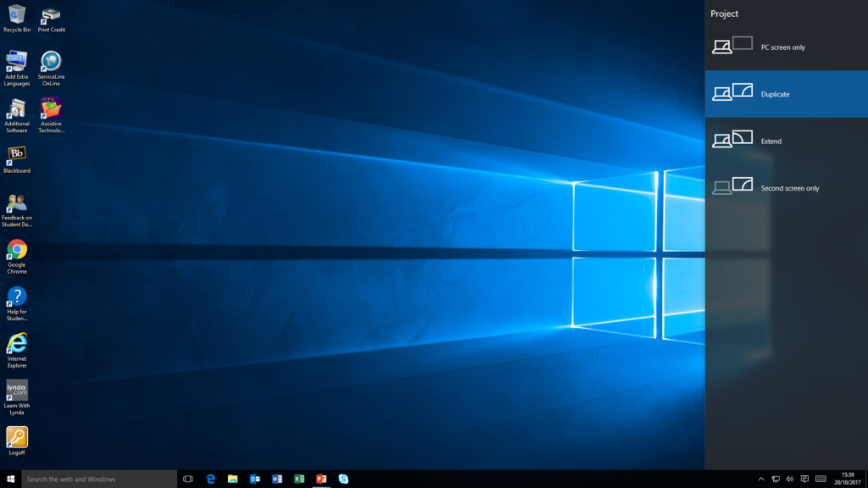Launch the Learn With Lynda shortcut

17,394
